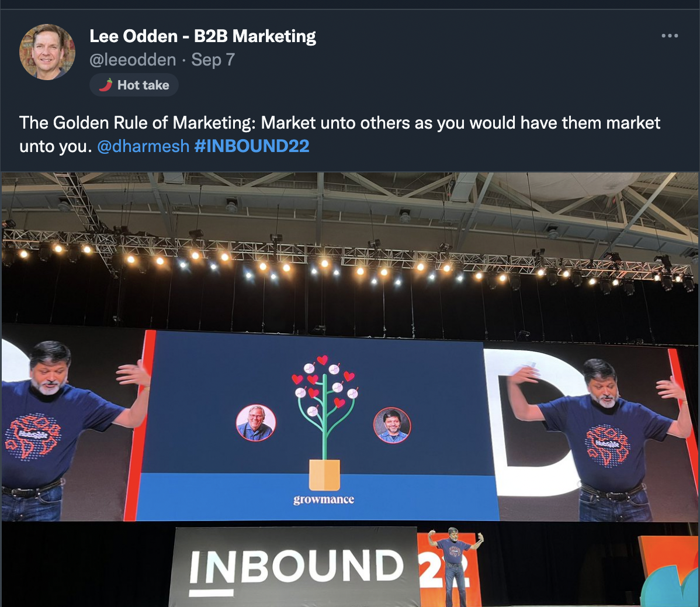Open the three-dot more options menu
Screen dimensions: 700x607
670,36
